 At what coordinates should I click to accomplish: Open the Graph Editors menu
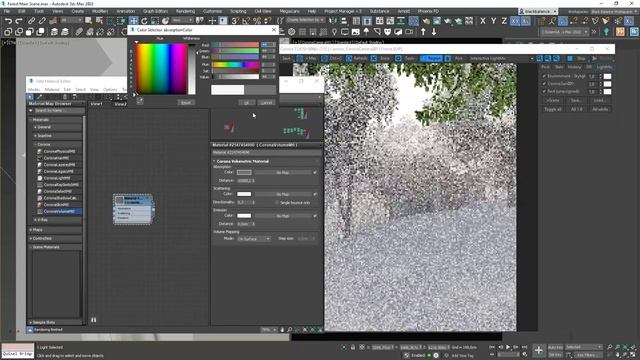[155, 11]
